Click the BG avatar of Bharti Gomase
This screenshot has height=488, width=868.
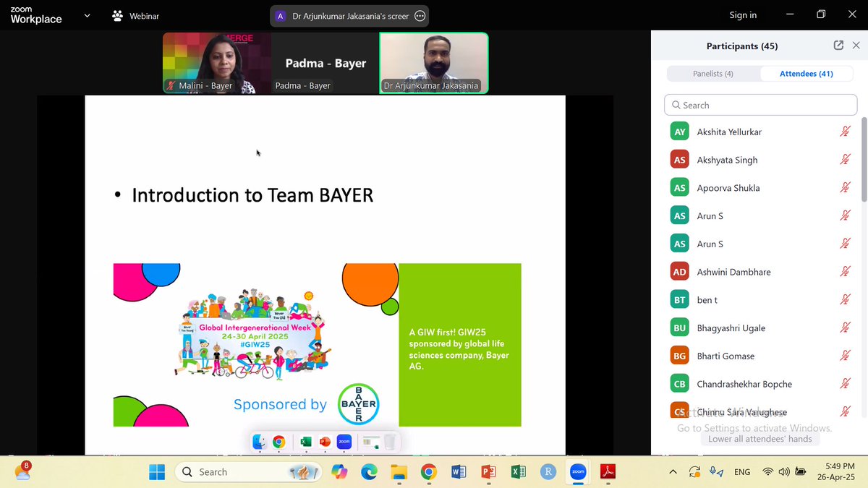pos(680,356)
